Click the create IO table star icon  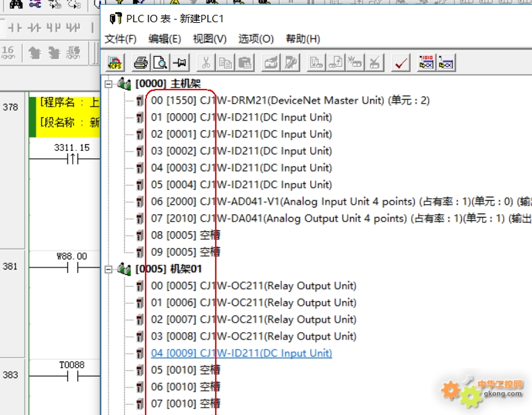coord(355,63)
